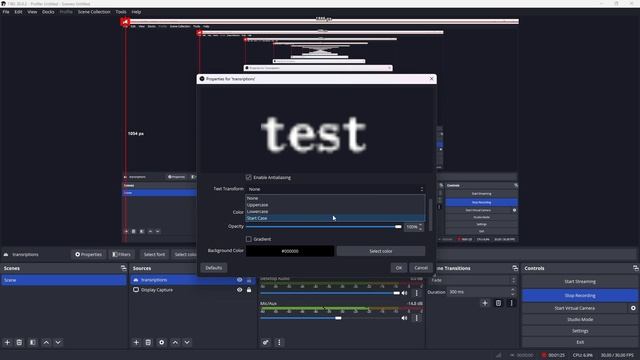This screenshot has height=360, width=640.
Task: Open Filters button on source toolbar
Action: [x=122, y=254]
